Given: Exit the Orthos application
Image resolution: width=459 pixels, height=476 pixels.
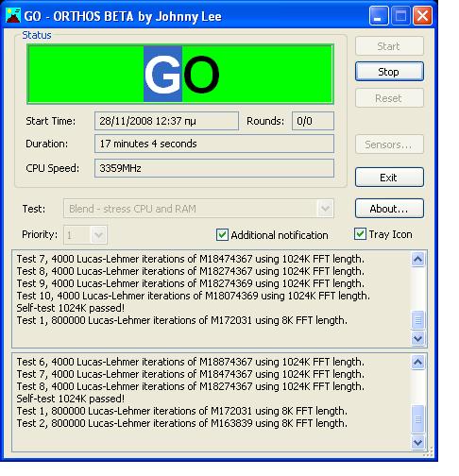Looking at the screenshot, I should pos(389,178).
